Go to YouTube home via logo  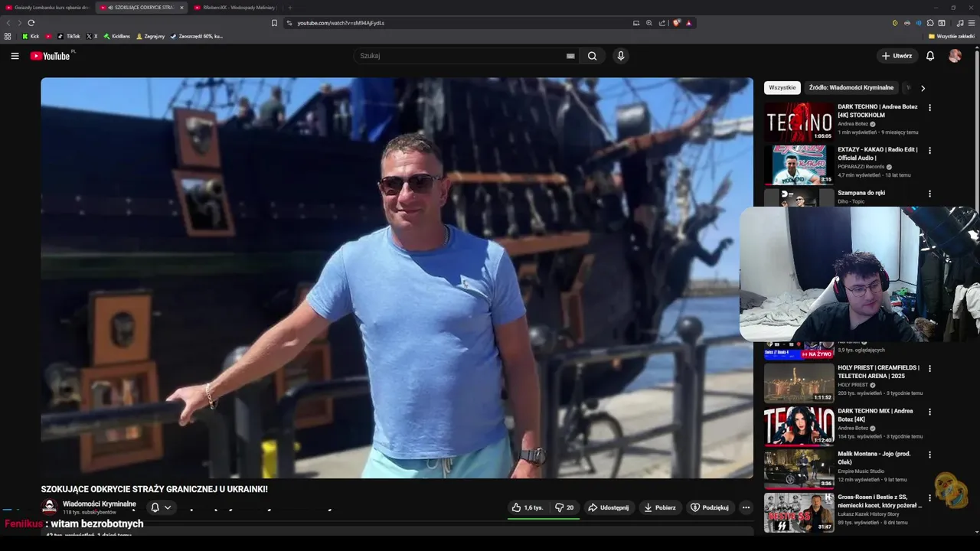tap(51, 56)
